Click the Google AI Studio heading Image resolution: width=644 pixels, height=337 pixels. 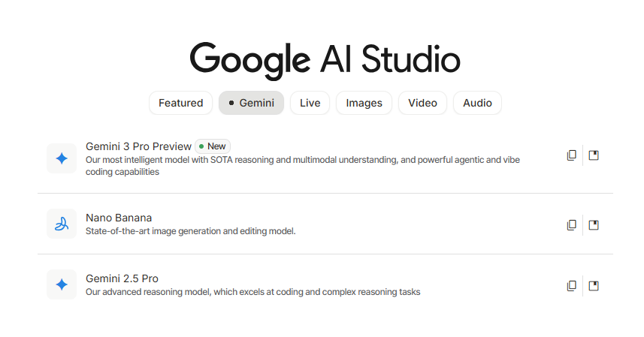tap(325, 60)
